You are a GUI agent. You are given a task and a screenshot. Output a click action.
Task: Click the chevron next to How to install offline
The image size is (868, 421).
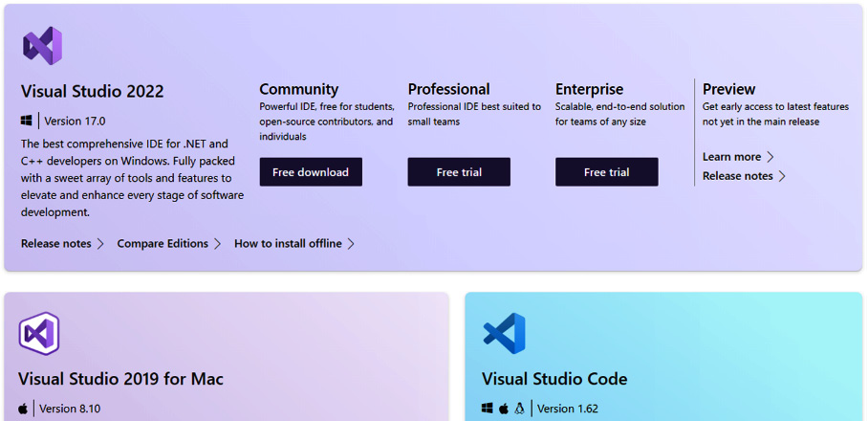351,244
